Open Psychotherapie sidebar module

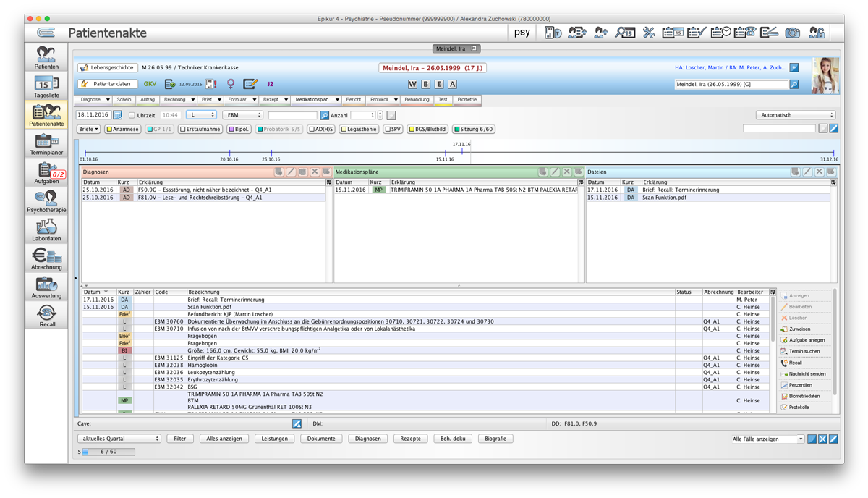[46, 201]
